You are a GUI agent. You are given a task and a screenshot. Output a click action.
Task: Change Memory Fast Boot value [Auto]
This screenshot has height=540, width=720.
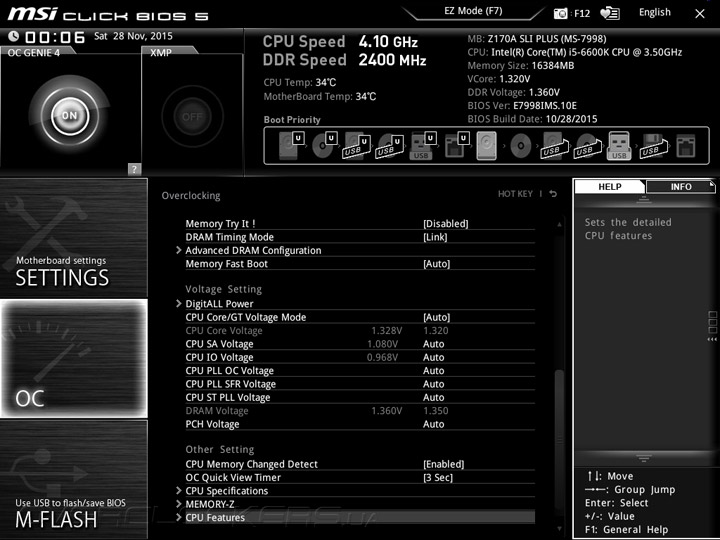(x=436, y=264)
